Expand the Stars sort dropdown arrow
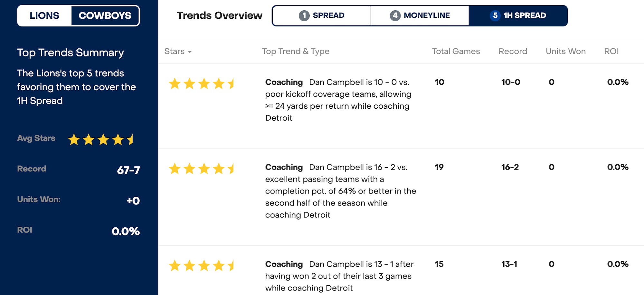The image size is (644, 295). tap(190, 52)
